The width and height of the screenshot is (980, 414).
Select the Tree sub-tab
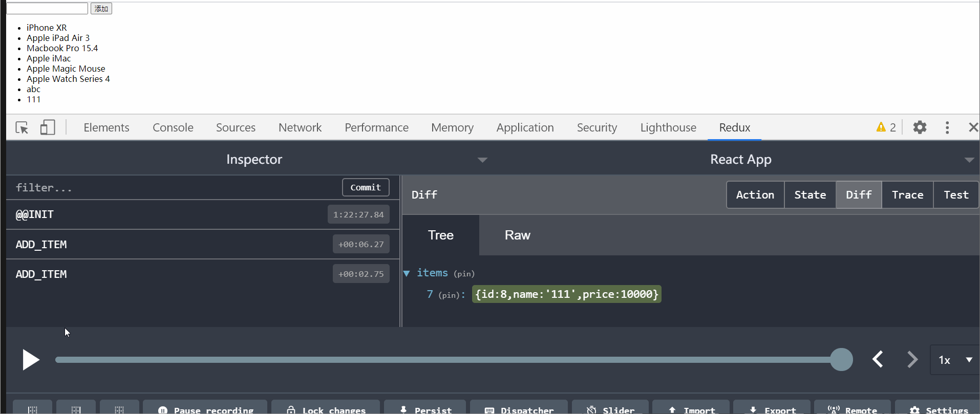coord(441,235)
